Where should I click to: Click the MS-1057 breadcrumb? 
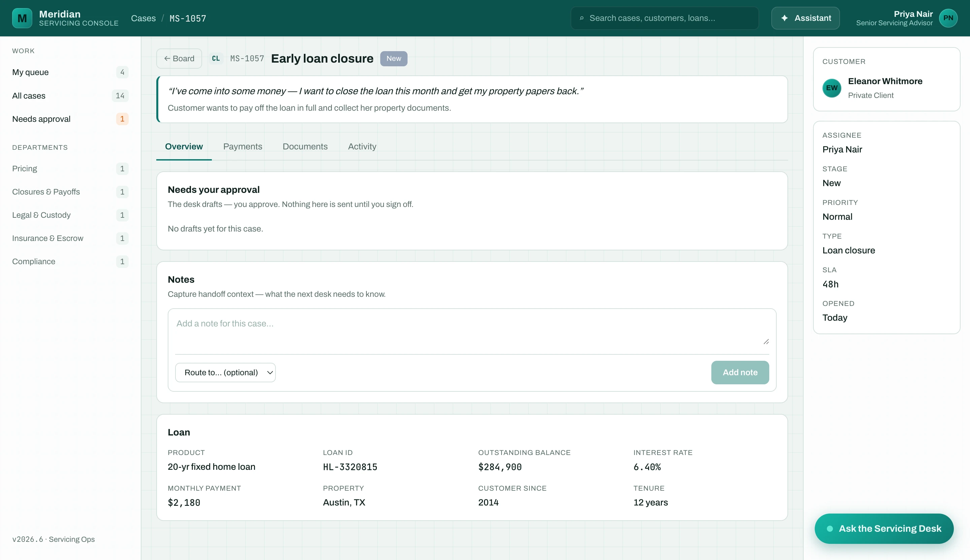pyautogui.click(x=188, y=18)
